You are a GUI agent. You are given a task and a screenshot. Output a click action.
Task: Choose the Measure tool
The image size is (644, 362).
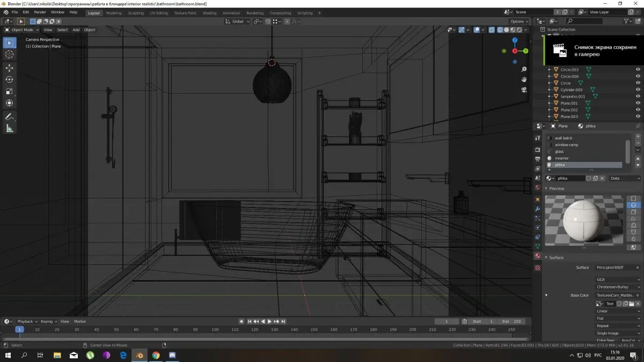pos(10,128)
